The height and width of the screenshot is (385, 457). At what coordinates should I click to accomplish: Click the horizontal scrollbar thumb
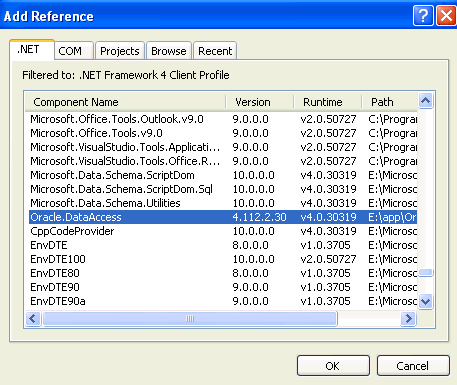[x=190, y=318]
